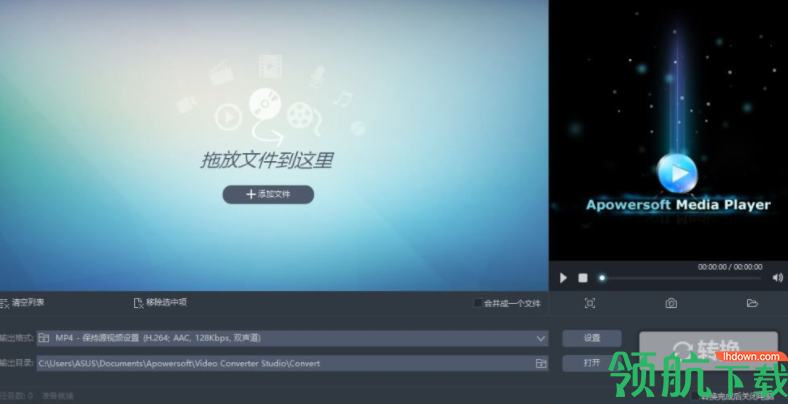Click the 00:00:00 / 00:00:00 time display

point(730,267)
